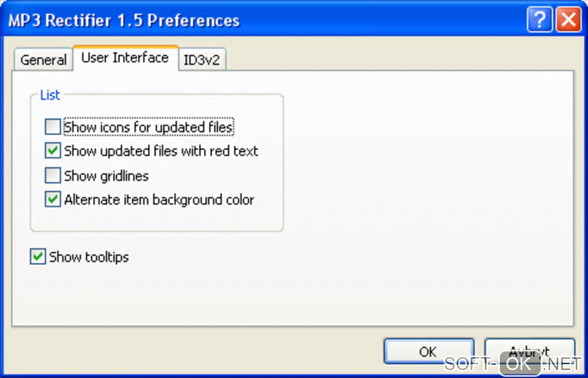Click the 'Alternate item background color' label

pyautogui.click(x=159, y=200)
